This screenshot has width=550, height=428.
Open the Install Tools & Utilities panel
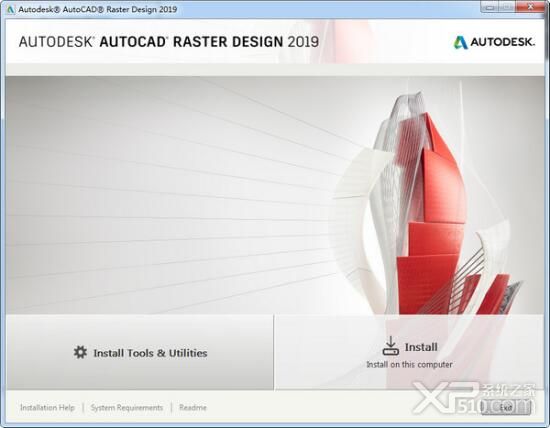(140, 352)
